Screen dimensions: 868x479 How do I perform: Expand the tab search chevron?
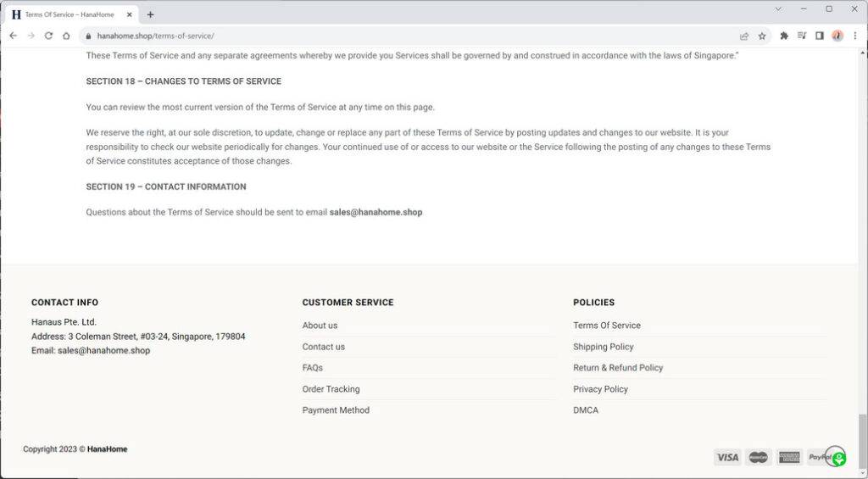point(779,8)
